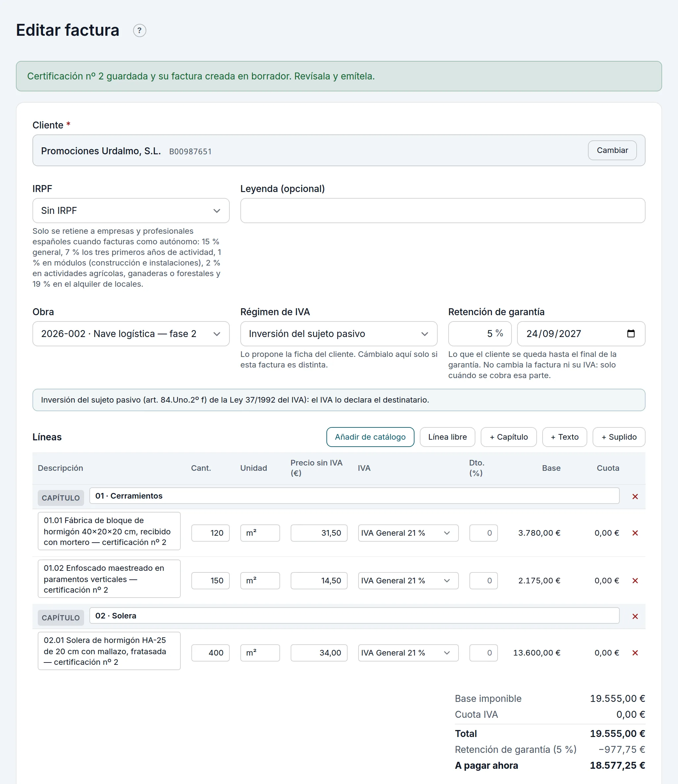Remove the 01.01 Fábrica de bloque line
The height and width of the screenshot is (784, 678).
(635, 533)
